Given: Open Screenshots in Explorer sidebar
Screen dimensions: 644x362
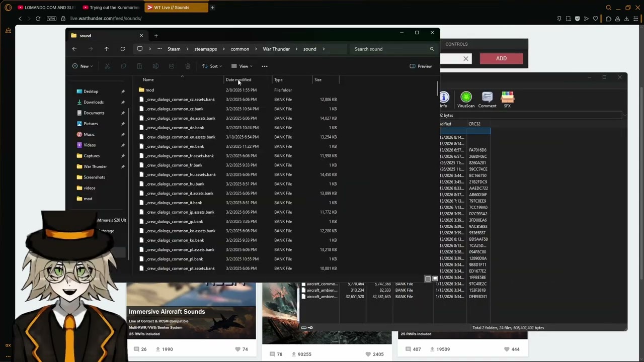Looking at the screenshot, I should 95,177.
